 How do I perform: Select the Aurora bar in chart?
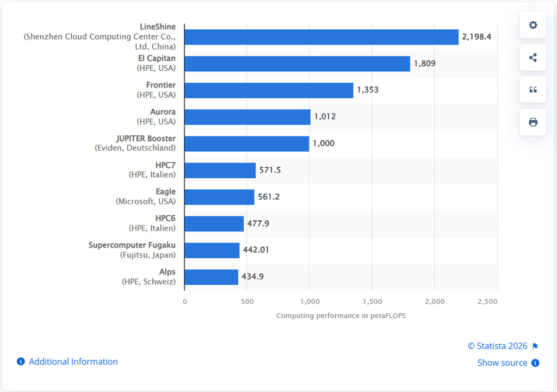[247, 117]
